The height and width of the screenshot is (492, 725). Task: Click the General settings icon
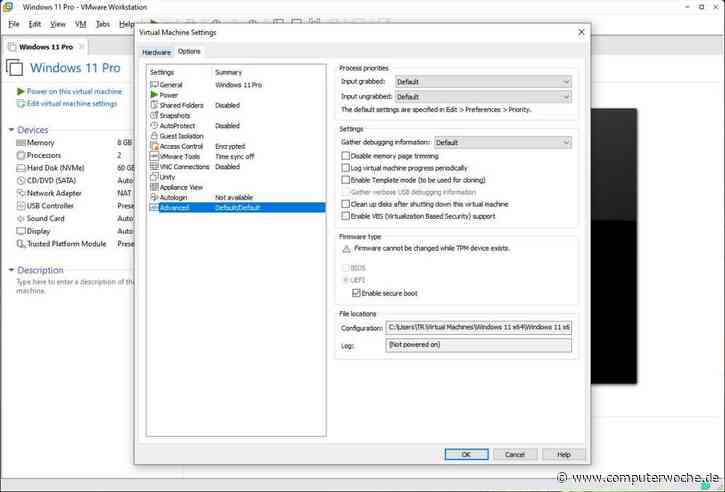point(154,85)
